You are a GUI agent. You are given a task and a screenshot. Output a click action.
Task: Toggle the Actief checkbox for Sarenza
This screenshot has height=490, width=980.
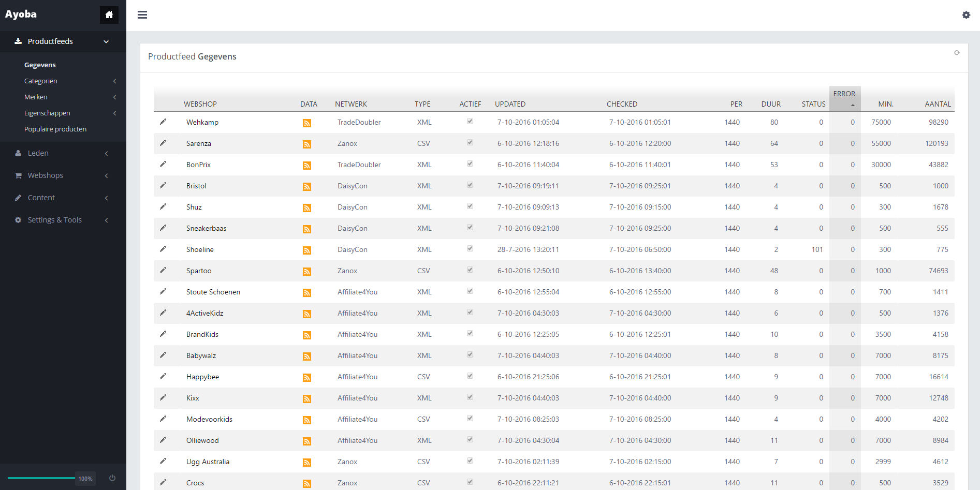tap(470, 142)
